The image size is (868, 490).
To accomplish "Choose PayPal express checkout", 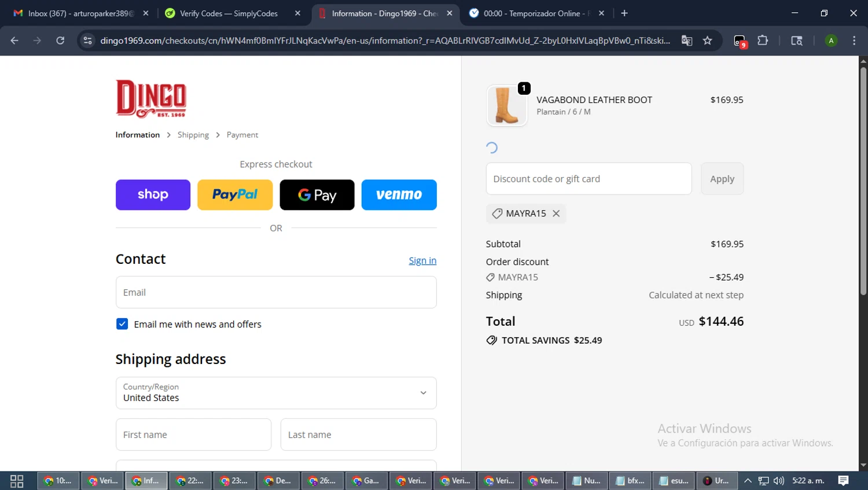I will (235, 195).
